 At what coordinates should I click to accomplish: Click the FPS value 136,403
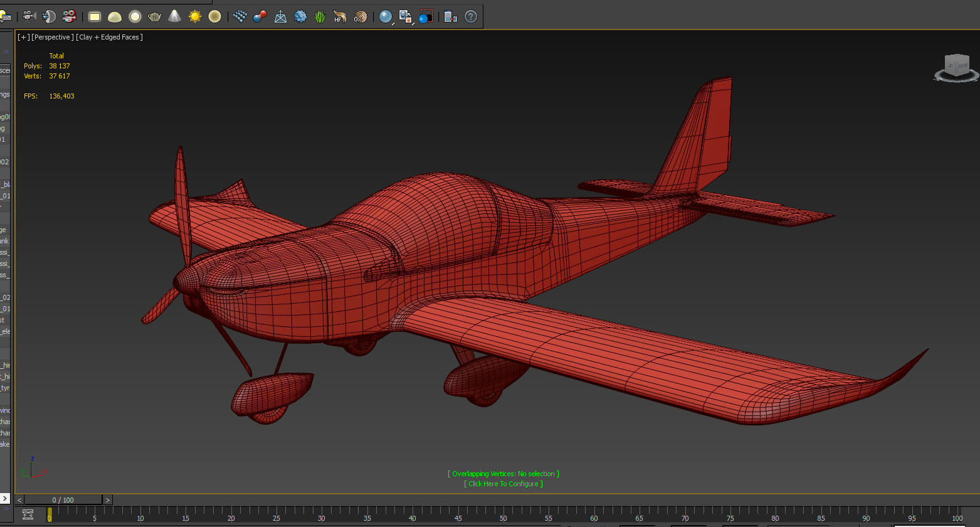(x=61, y=96)
